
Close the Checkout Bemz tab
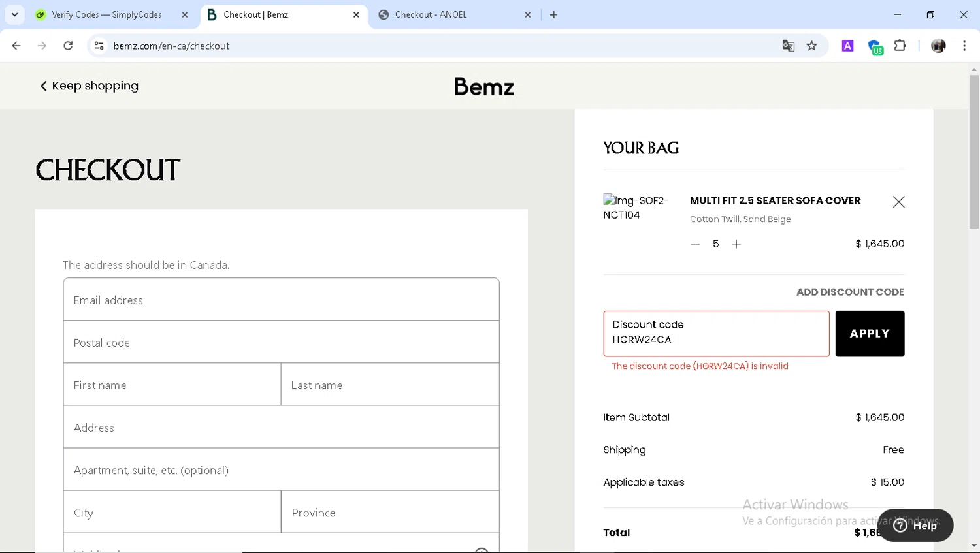pyautogui.click(x=356, y=14)
